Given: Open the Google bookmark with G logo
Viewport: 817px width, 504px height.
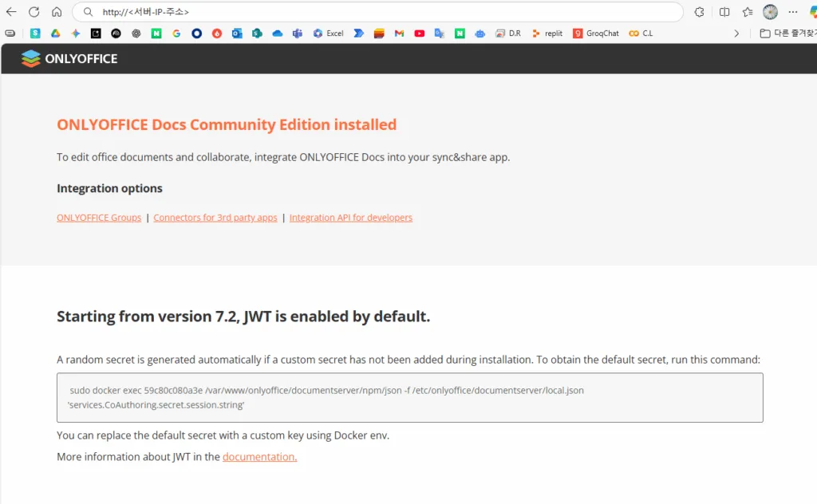Looking at the screenshot, I should [176, 33].
